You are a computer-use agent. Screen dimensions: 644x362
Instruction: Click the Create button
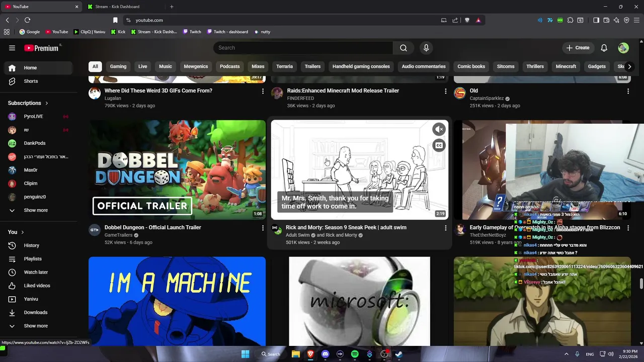pyautogui.click(x=578, y=48)
